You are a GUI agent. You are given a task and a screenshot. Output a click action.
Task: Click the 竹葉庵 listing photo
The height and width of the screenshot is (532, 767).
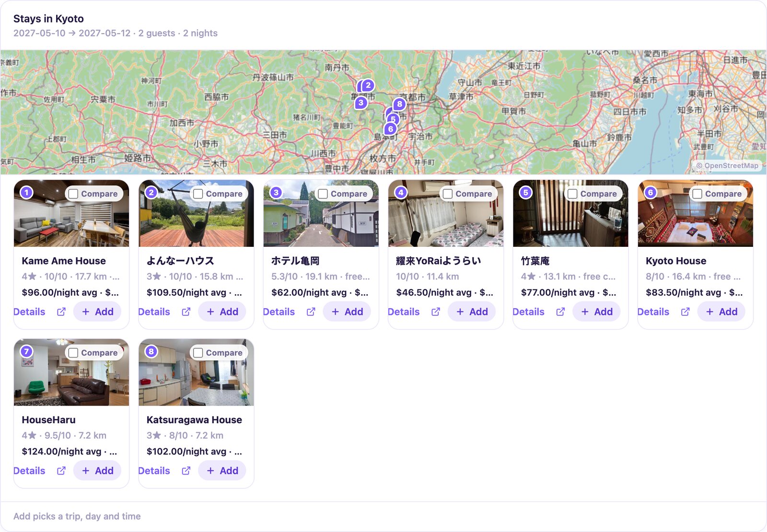[x=570, y=213]
